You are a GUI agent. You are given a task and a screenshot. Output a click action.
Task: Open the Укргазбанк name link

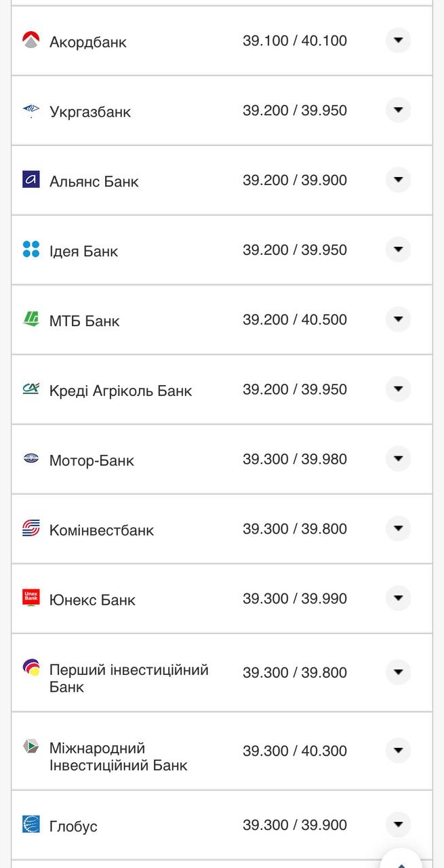tap(89, 112)
